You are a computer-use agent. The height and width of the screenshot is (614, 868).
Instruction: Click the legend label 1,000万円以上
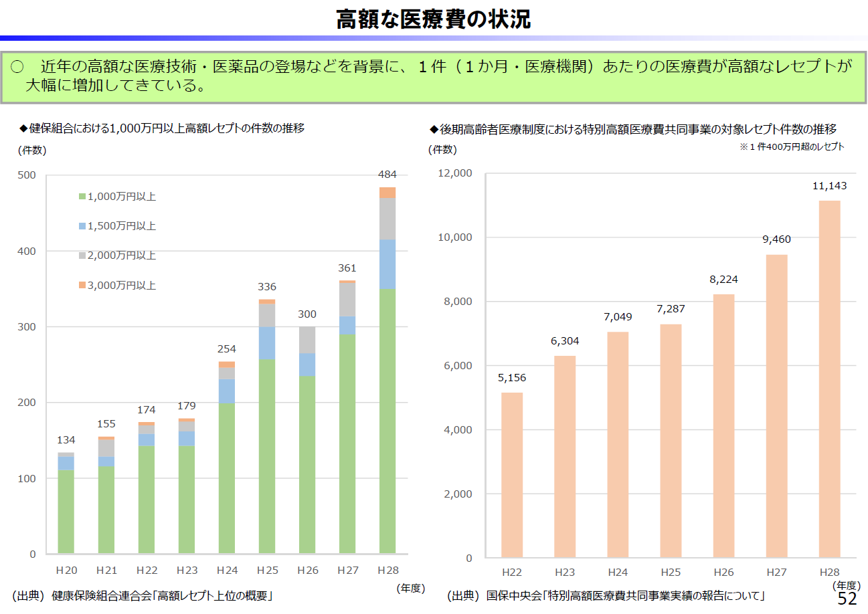(x=122, y=197)
